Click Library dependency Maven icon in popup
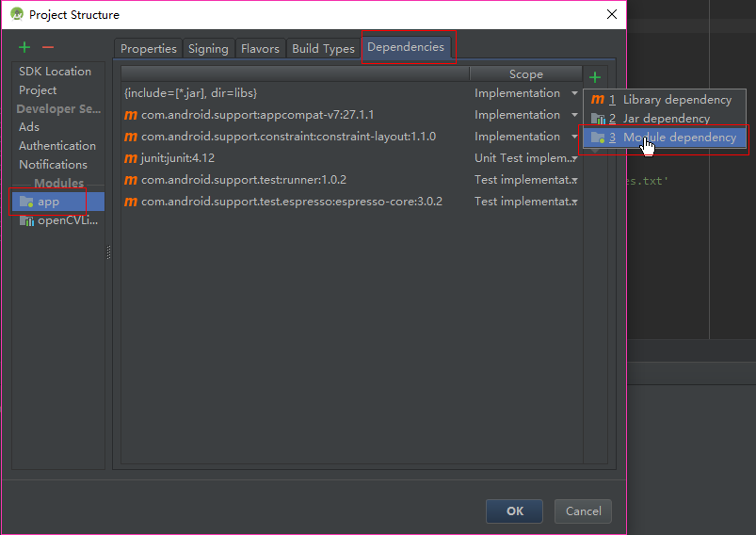Viewport: 756px width, 535px height. 598,100
